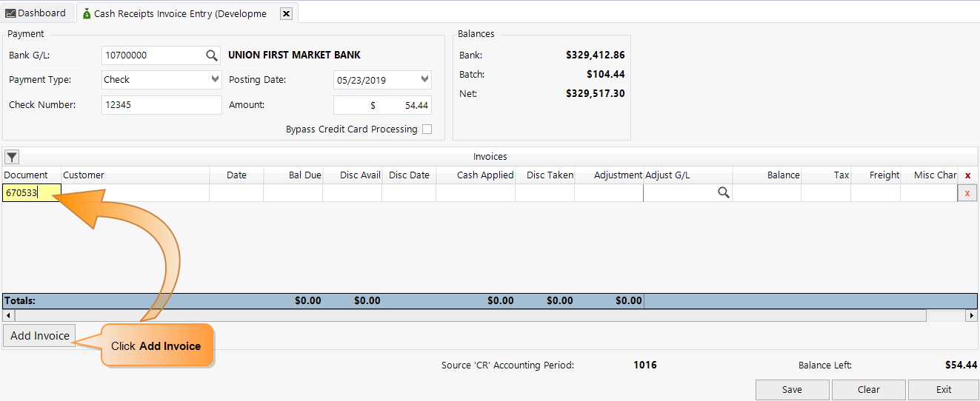Viewport: 980px width, 401px height.
Task: Enable Bypass Credit Card Processing checkbox
Action: [x=427, y=129]
